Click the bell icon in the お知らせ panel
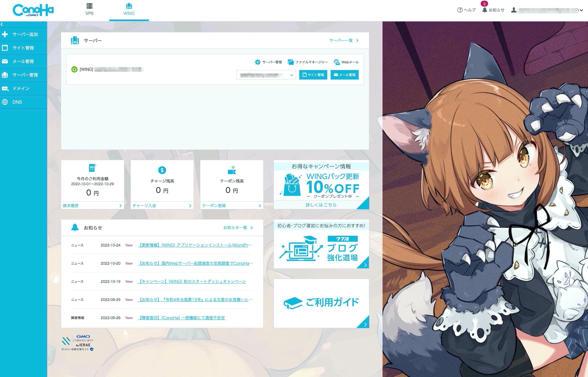This screenshot has height=377, width=588. 75,227
